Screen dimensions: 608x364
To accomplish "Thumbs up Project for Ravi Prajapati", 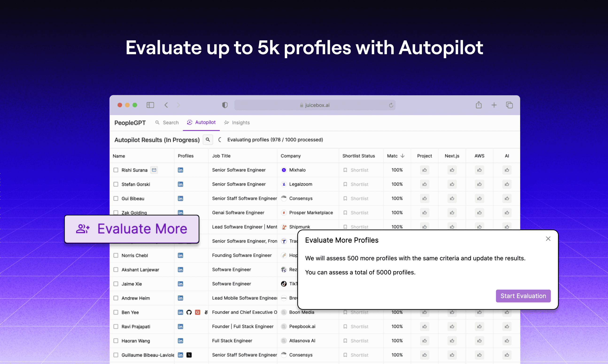I will coord(425,326).
